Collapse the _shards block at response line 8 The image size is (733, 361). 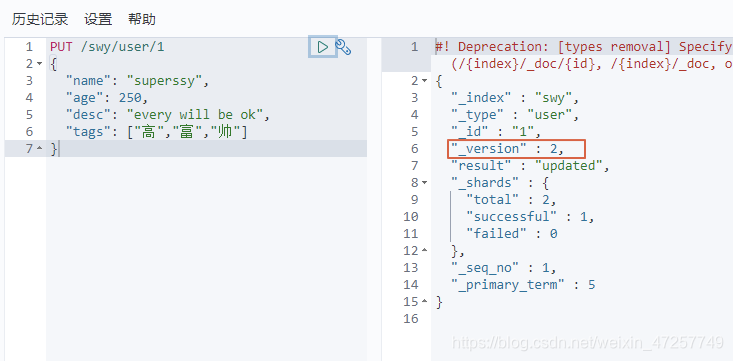pos(424,183)
